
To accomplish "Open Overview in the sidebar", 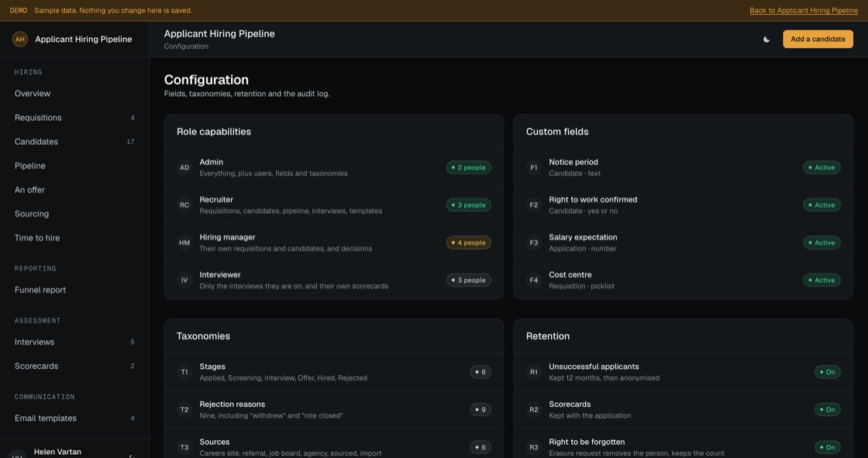I will 74,94.
